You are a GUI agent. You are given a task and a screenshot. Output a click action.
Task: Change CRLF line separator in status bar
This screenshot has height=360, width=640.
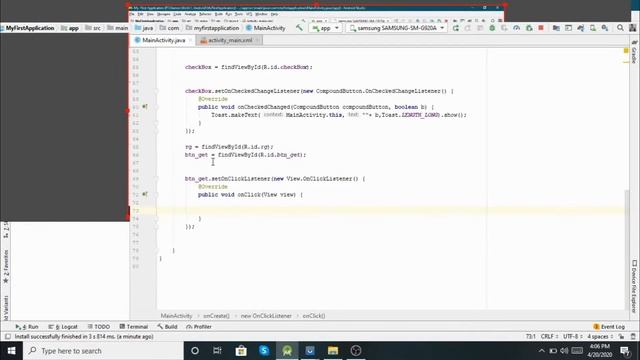pyautogui.click(x=549, y=337)
